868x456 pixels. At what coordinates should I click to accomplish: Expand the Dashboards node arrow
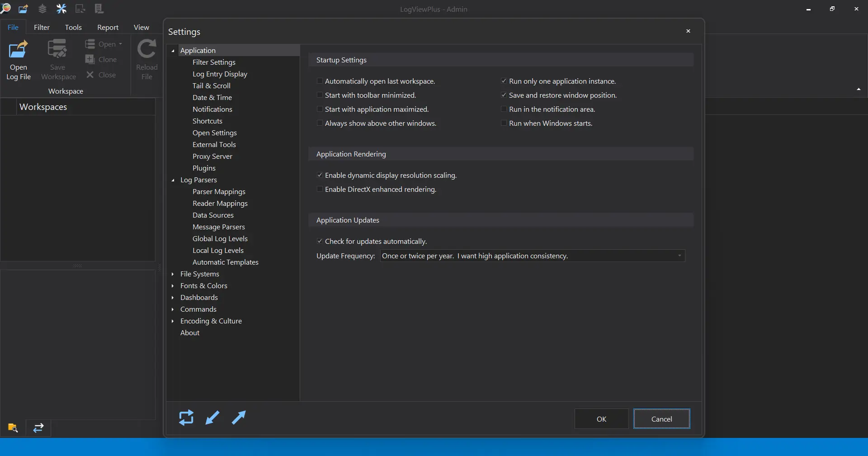click(x=173, y=297)
